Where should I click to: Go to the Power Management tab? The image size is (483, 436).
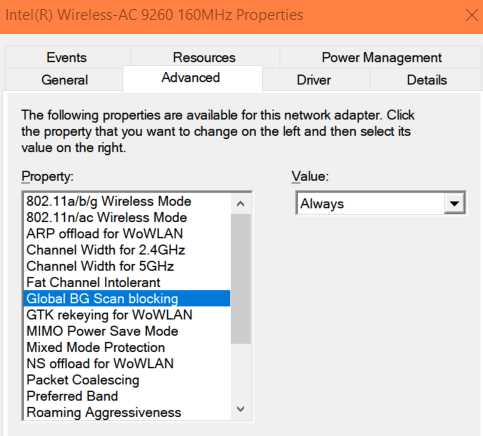381,57
